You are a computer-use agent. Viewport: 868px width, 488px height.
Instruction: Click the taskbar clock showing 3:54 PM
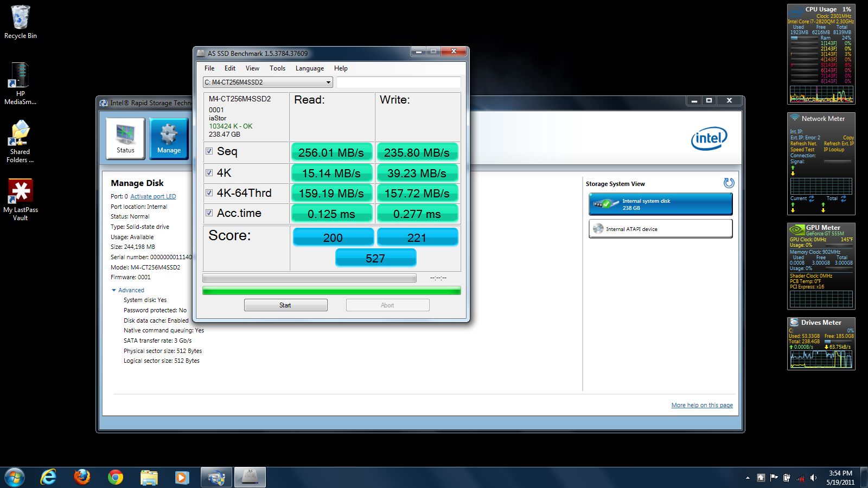840,478
